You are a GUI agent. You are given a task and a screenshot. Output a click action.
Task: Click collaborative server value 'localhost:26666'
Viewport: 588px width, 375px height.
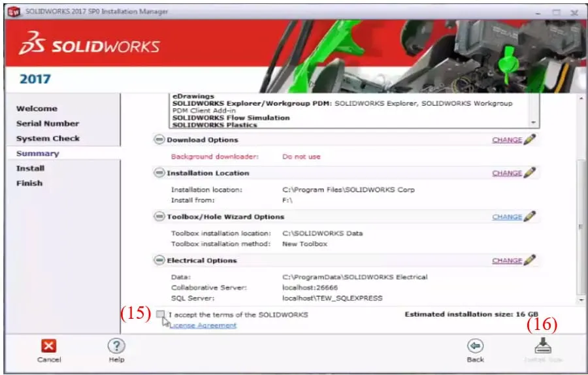pos(310,287)
